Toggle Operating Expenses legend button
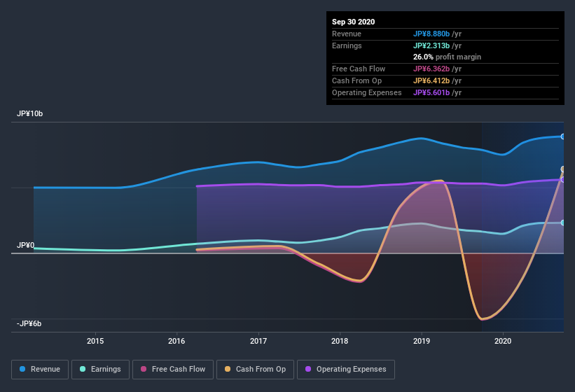The height and width of the screenshot is (392, 575). coord(345,369)
